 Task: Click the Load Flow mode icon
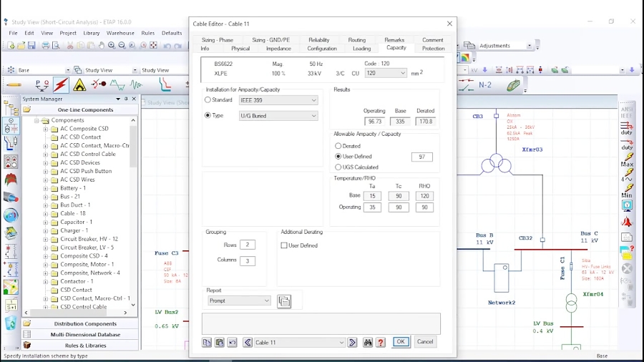42,84
